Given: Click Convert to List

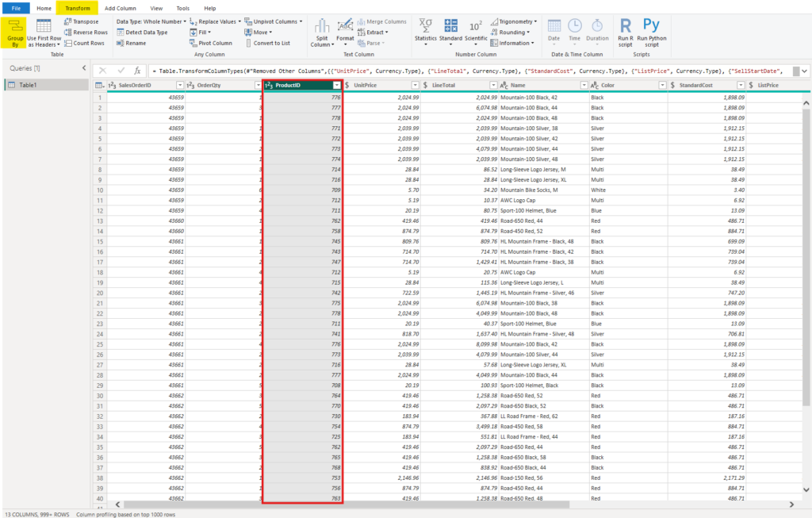Looking at the screenshot, I should [x=267, y=43].
